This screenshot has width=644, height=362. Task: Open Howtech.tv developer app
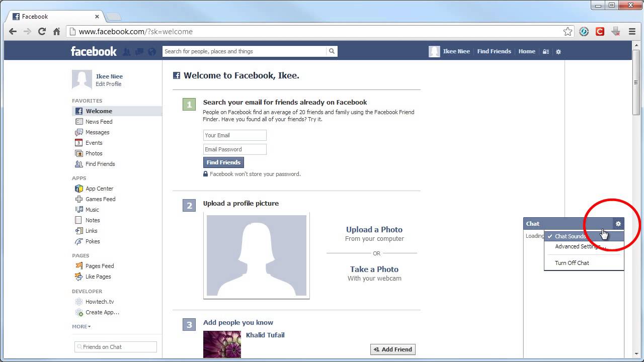(x=100, y=302)
